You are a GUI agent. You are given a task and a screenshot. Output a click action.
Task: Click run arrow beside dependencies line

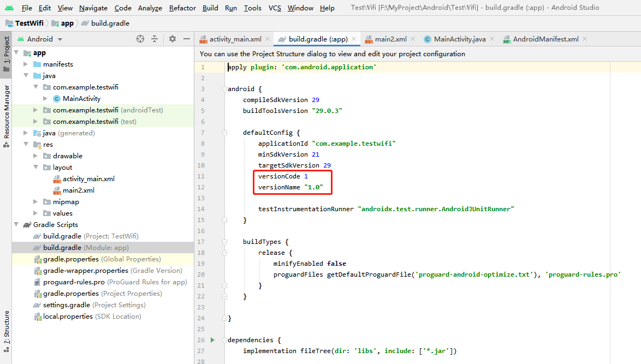pos(212,340)
